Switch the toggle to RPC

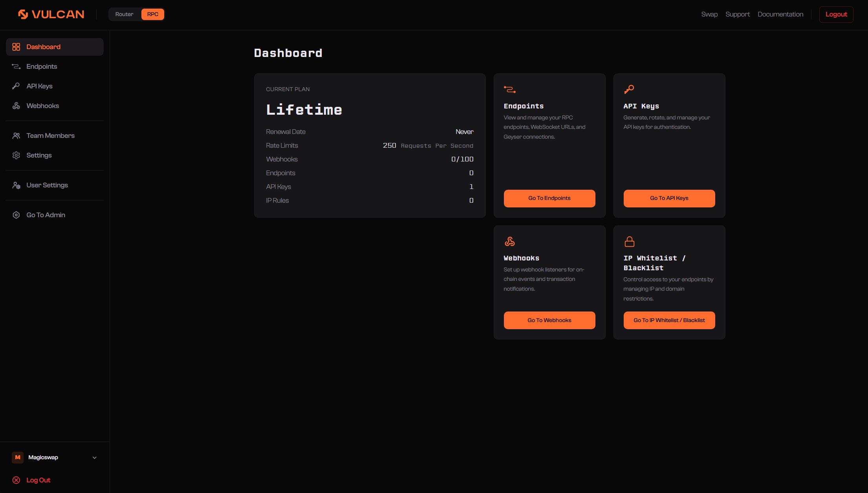[x=153, y=14]
